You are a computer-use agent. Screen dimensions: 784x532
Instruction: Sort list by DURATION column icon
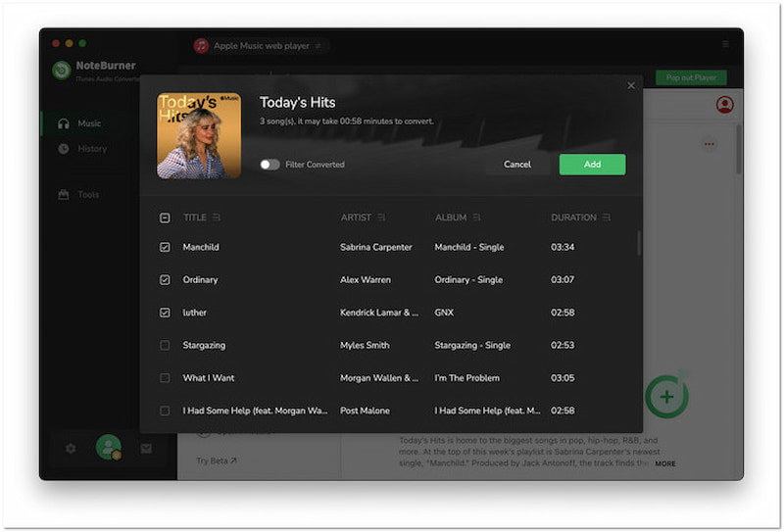[x=607, y=218]
